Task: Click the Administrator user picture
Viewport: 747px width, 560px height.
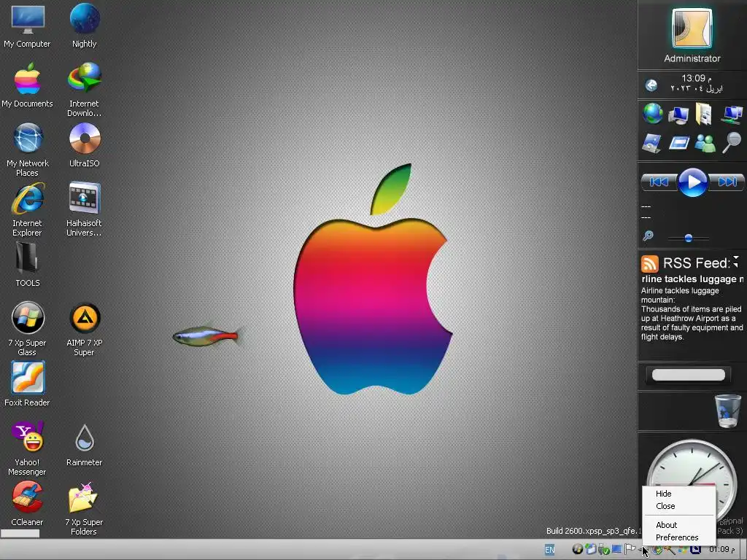Action: pos(692,28)
